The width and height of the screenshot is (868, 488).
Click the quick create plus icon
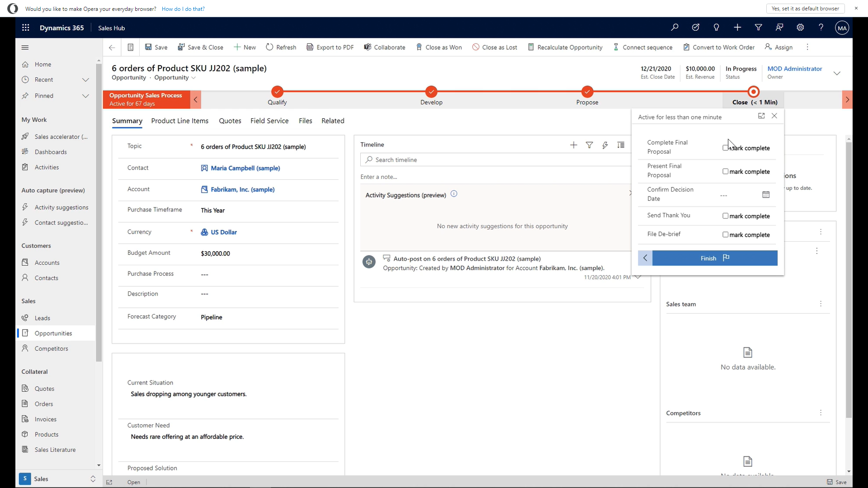point(737,28)
